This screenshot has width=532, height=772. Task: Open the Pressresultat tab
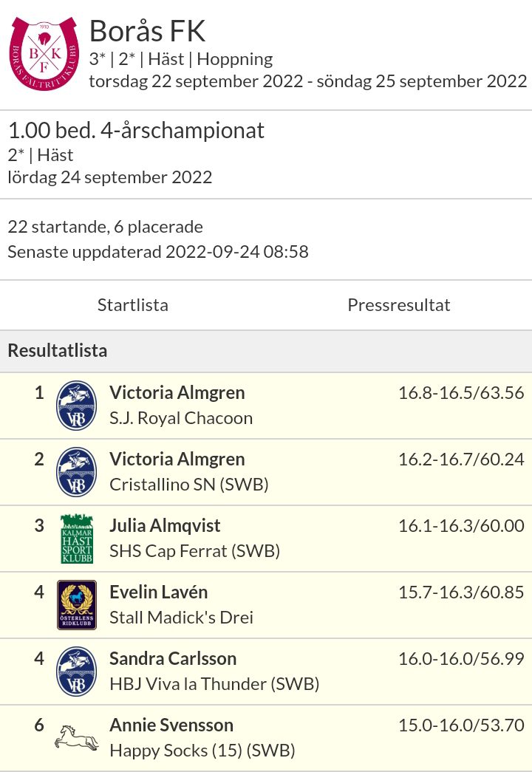[x=399, y=305]
